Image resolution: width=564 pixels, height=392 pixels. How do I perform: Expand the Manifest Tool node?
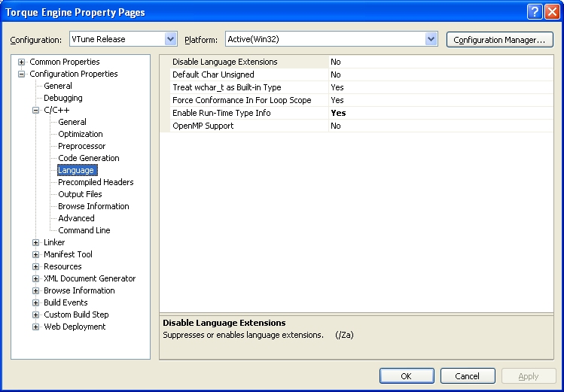[36, 254]
